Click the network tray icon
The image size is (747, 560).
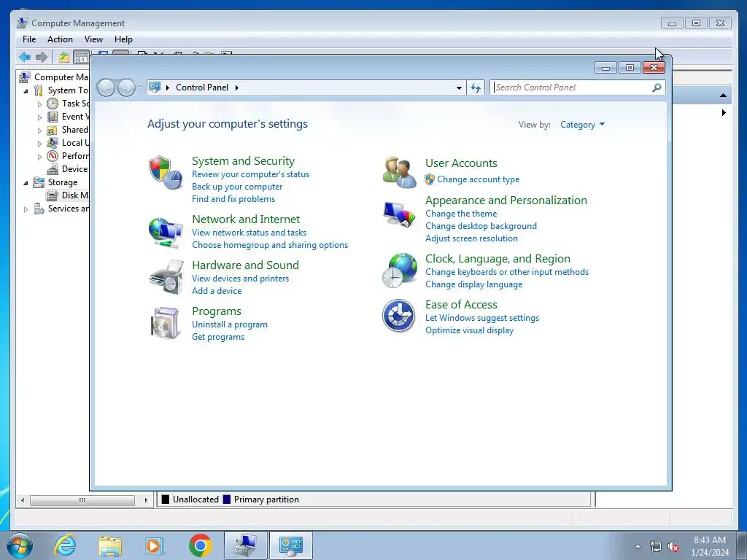[x=656, y=547]
